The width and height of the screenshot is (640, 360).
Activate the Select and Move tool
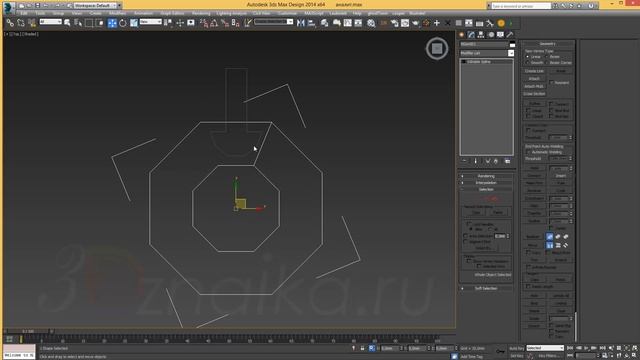pyautogui.click(x=112, y=23)
